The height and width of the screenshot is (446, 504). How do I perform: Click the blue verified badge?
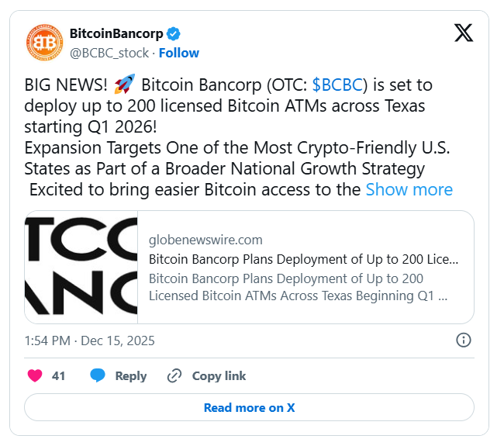point(176,34)
